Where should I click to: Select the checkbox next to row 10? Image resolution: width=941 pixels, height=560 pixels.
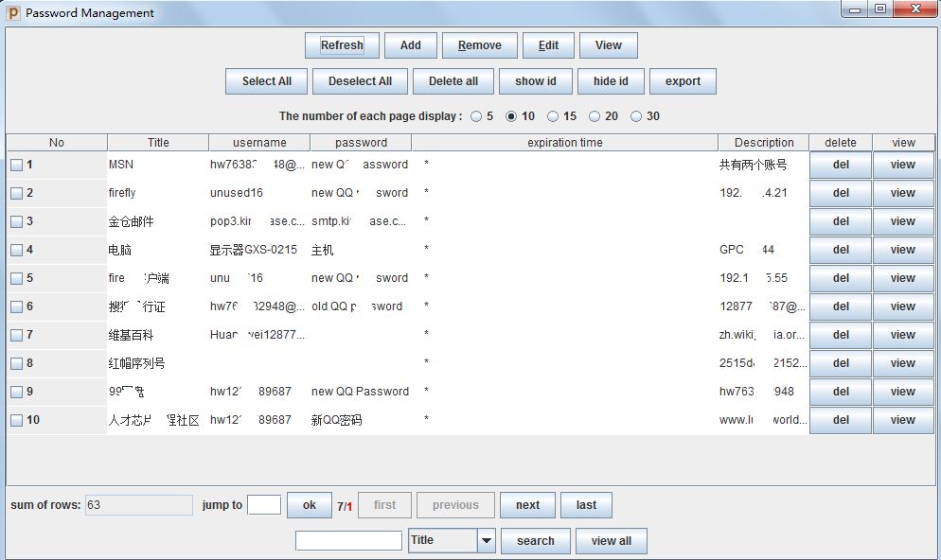pos(16,420)
